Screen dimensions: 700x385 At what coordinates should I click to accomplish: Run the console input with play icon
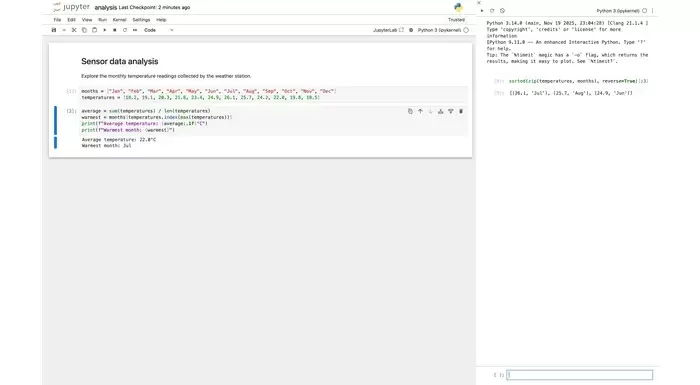(x=482, y=11)
